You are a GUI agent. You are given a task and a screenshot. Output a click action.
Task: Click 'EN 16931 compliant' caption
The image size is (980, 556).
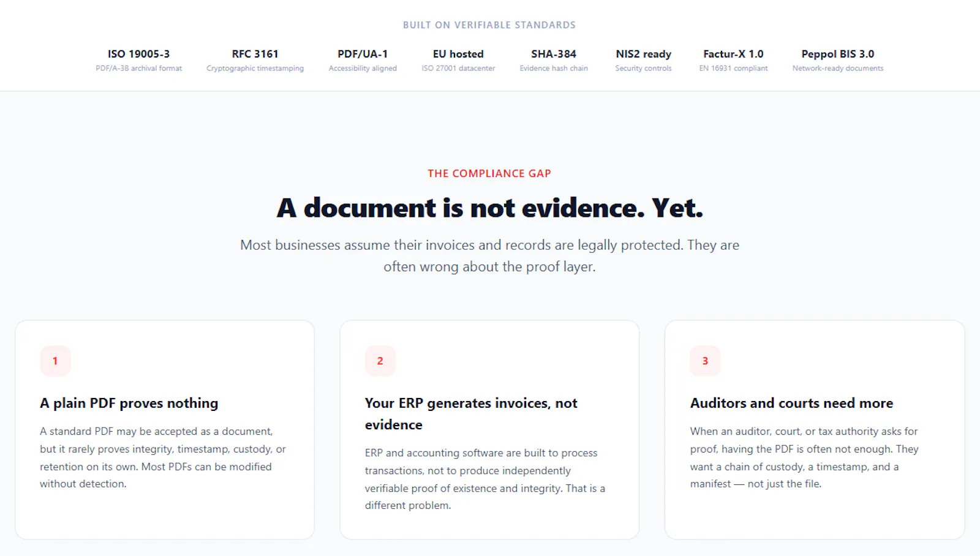pos(733,69)
